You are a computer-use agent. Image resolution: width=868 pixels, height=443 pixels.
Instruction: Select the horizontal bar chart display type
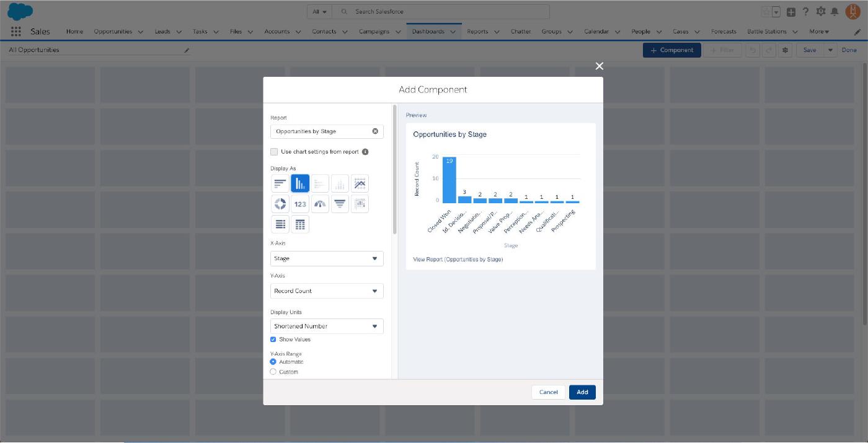[x=280, y=183]
